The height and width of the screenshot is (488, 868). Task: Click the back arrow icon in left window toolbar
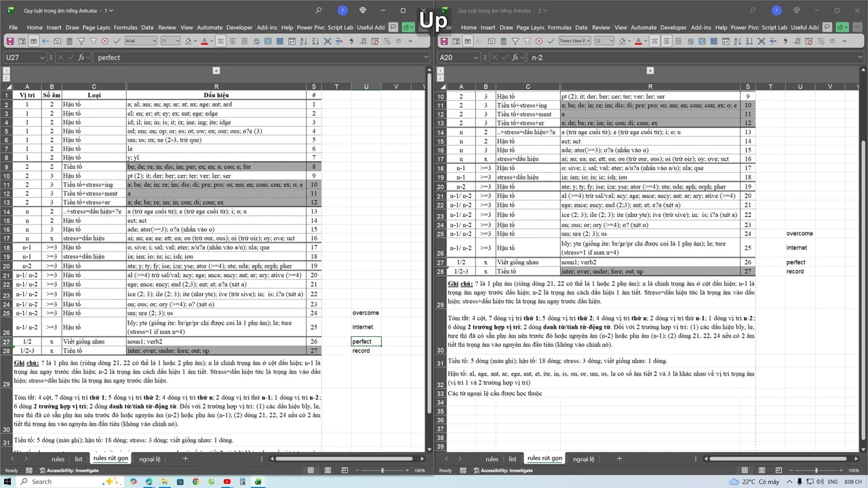click(45, 41)
